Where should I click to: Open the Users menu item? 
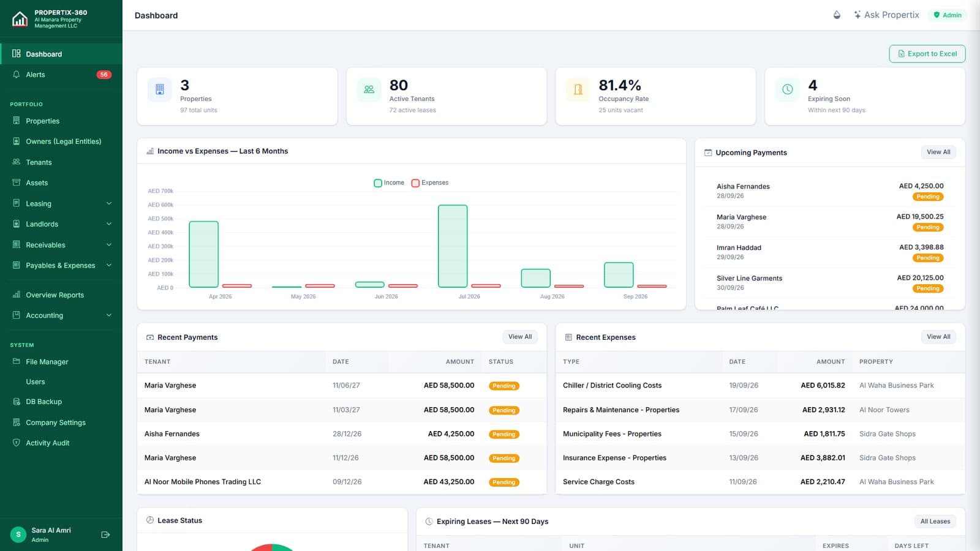(x=61, y=381)
